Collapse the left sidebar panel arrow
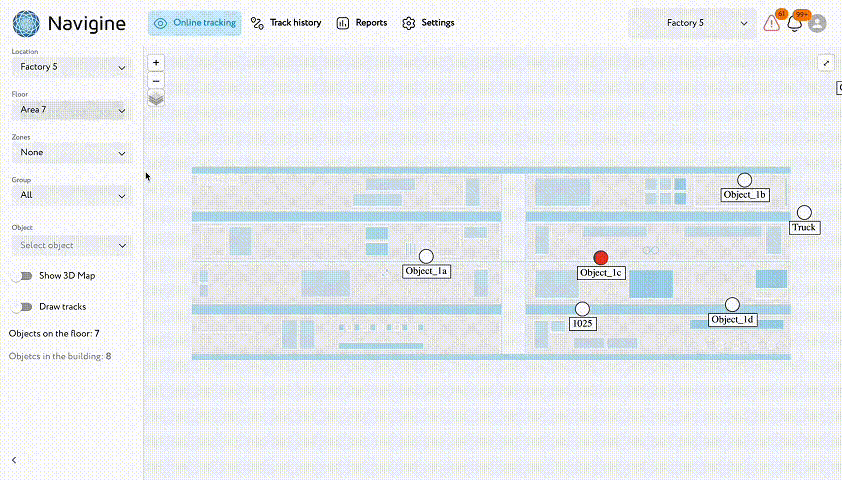This screenshot has width=842, height=480. click(x=14, y=459)
